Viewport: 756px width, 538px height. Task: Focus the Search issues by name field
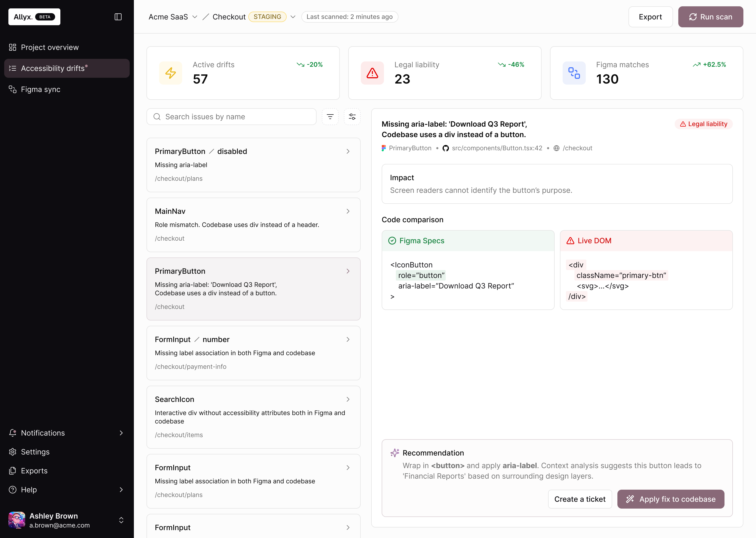[231, 117]
